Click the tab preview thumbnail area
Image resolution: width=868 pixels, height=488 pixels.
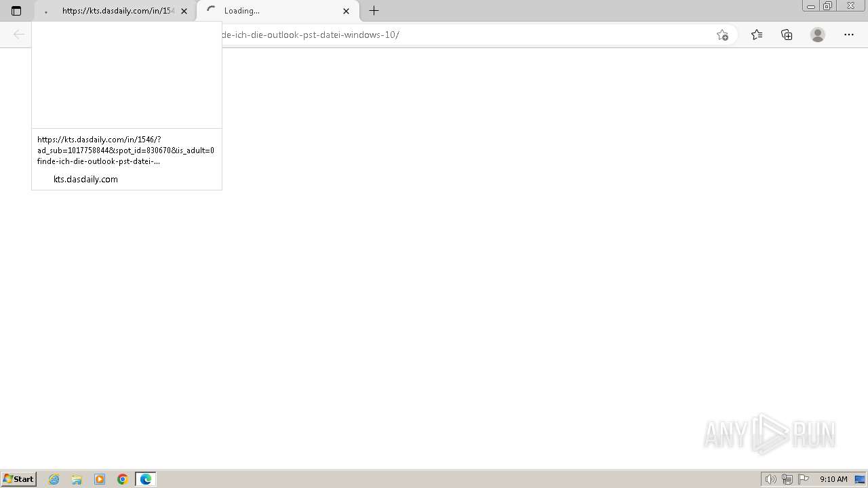[x=127, y=75]
